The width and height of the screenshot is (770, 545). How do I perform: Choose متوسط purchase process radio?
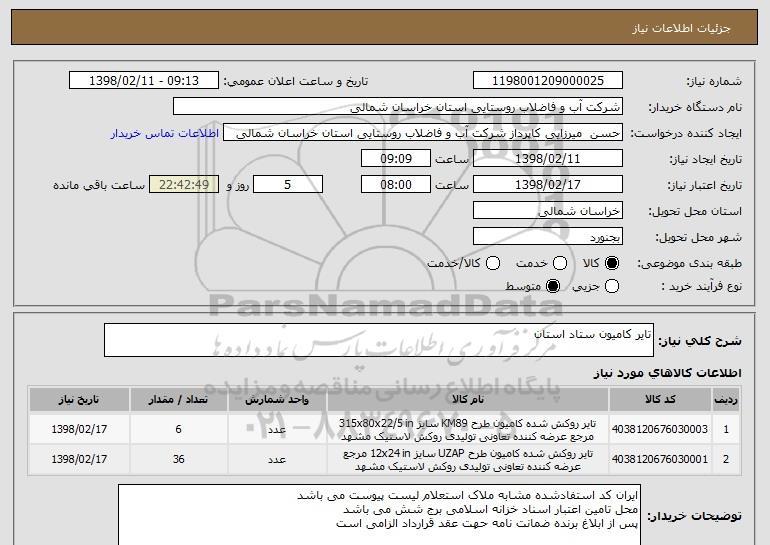point(552,286)
